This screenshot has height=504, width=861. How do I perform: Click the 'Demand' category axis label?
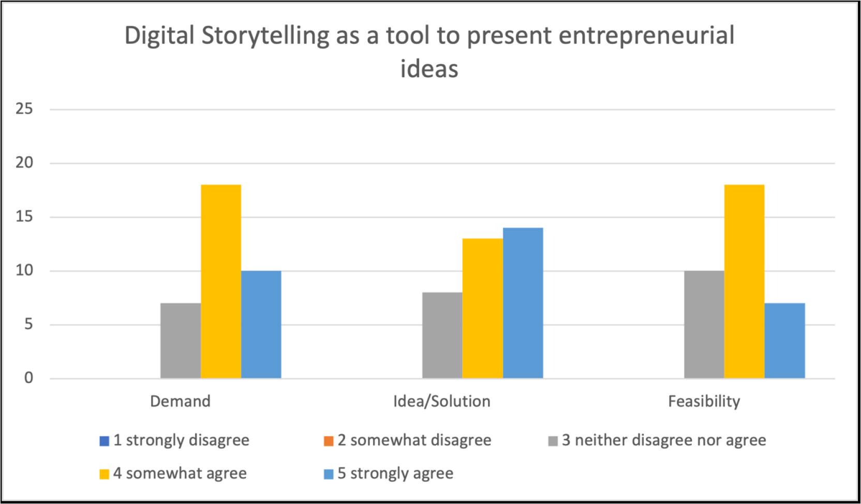181,402
